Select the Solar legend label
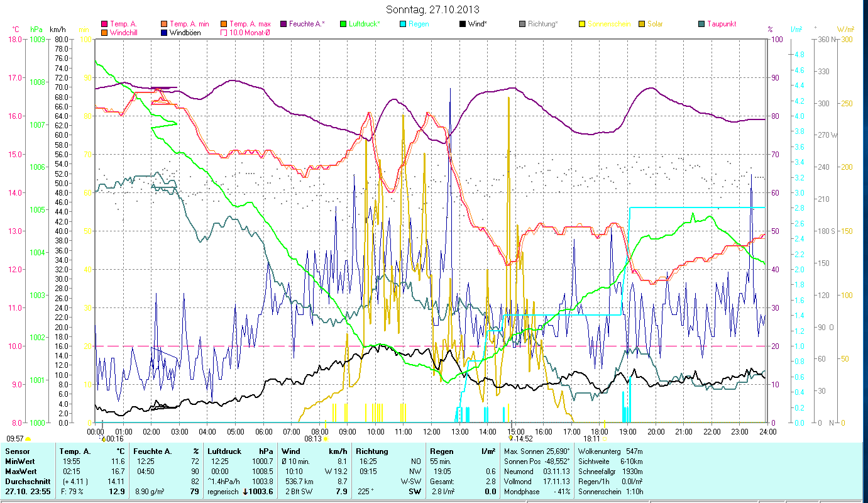868x503 pixels. (x=655, y=24)
